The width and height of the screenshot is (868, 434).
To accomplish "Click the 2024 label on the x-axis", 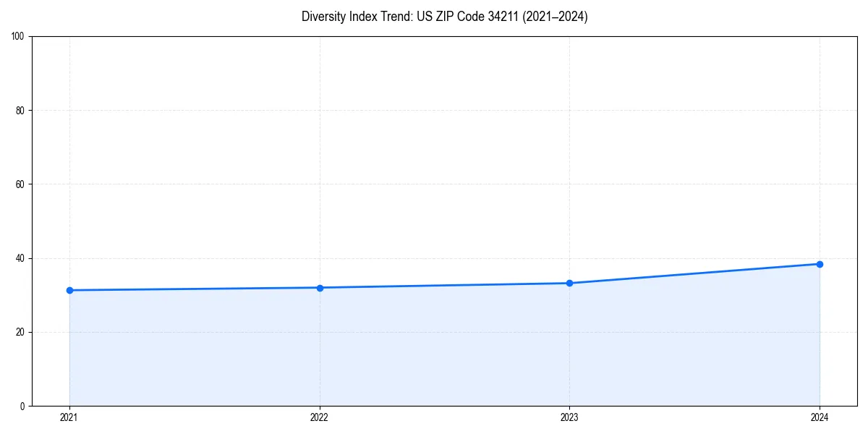I will click(x=820, y=417).
